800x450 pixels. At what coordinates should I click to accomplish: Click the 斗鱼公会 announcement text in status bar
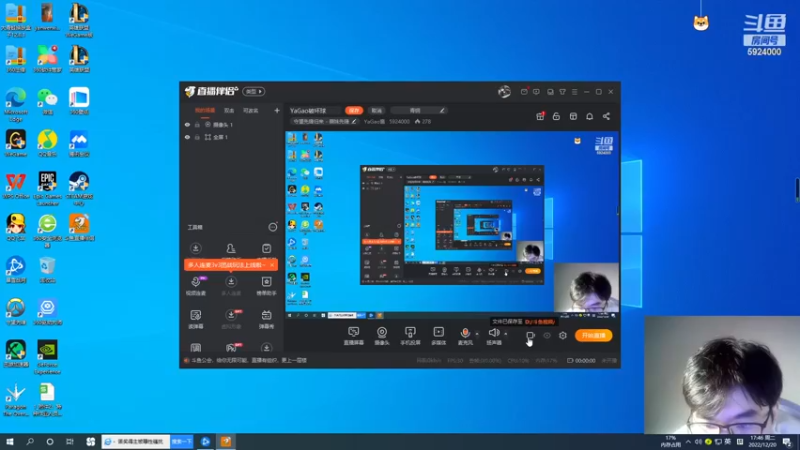pos(248,360)
